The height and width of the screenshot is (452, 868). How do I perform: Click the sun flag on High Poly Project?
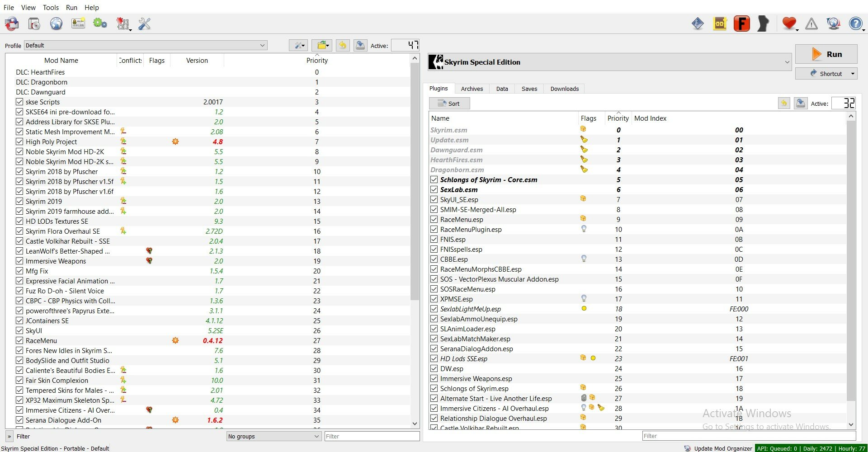(175, 141)
